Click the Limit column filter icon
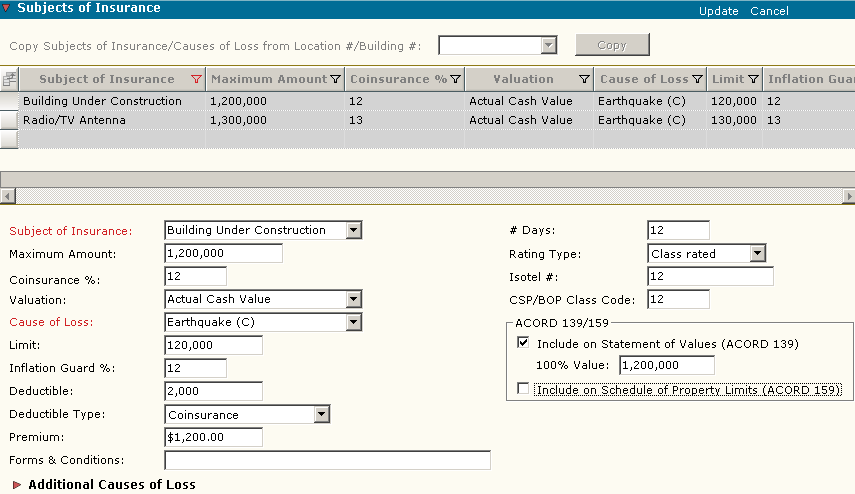855x494 pixels. pyautogui.click(x=752, y=79)
